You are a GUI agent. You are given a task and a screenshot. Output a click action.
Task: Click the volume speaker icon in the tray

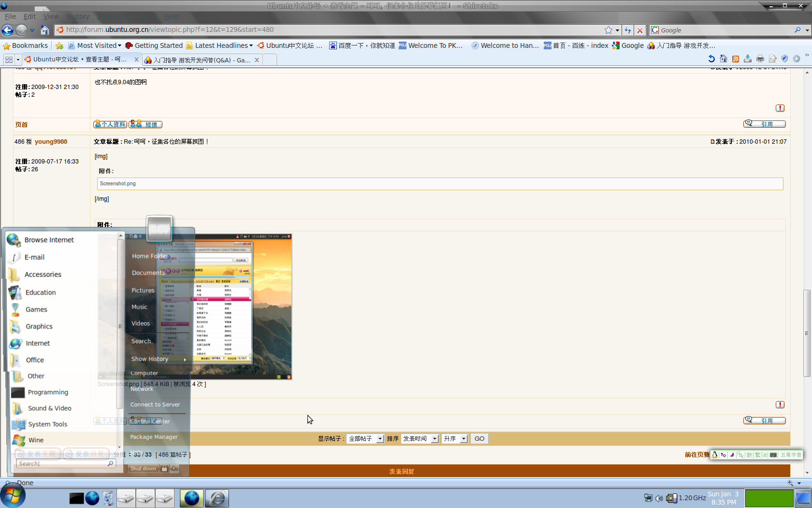pyautogui.click(x=659, y=498)
